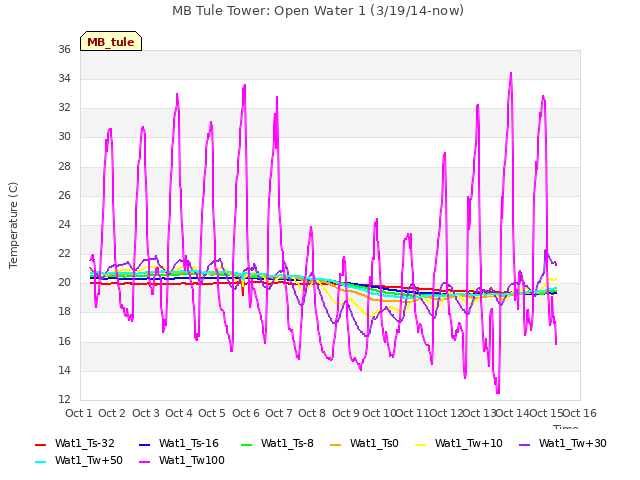Select the Wat1_Ts-16 legend label

pyautogui.click(x=189, y=444)
